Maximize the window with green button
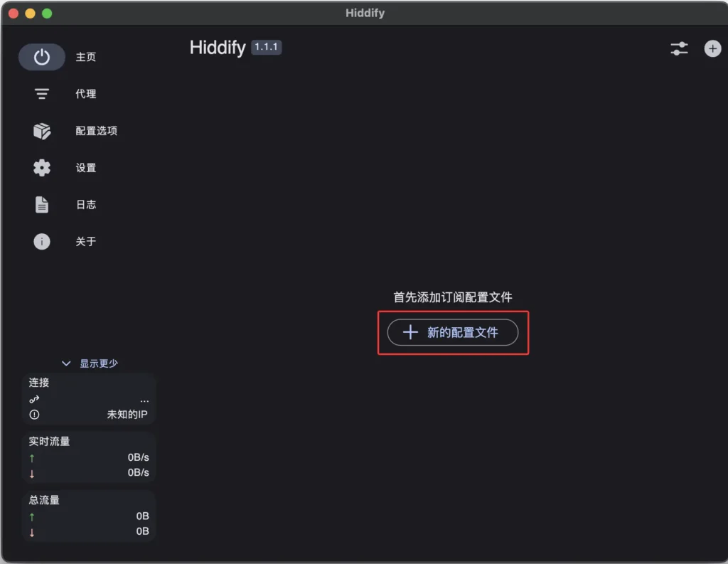The width and height of the screenshot is (728, 564). [47, 14]
